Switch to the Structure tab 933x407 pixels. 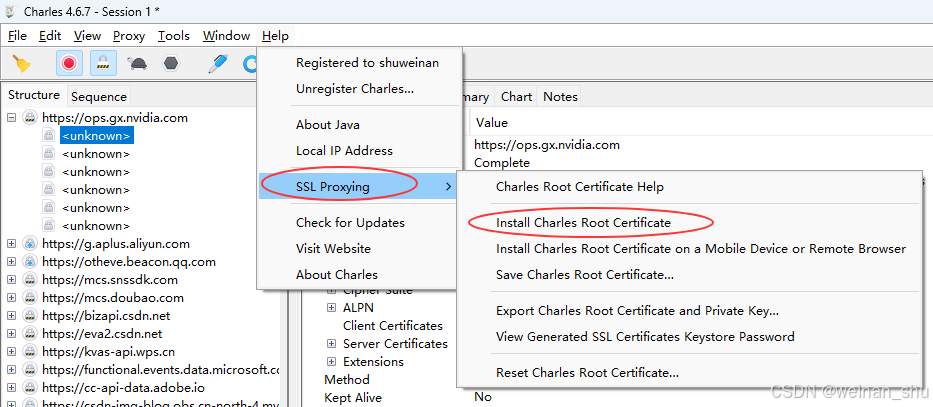point(34,95)
